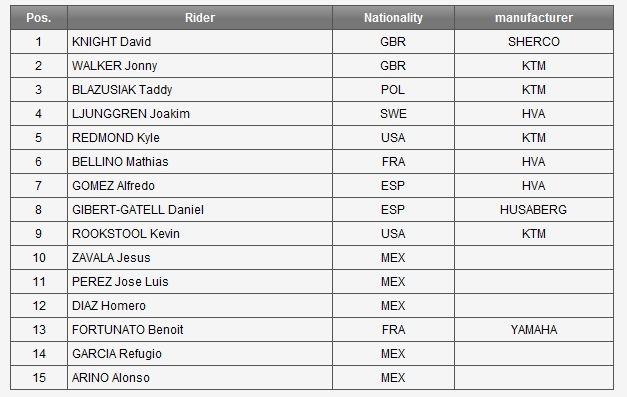Image resolution: width=627 pixels, height=397 pixels.
Task: Click LJUNGGREN Joakim in the table
Action: tap(131, 114)
